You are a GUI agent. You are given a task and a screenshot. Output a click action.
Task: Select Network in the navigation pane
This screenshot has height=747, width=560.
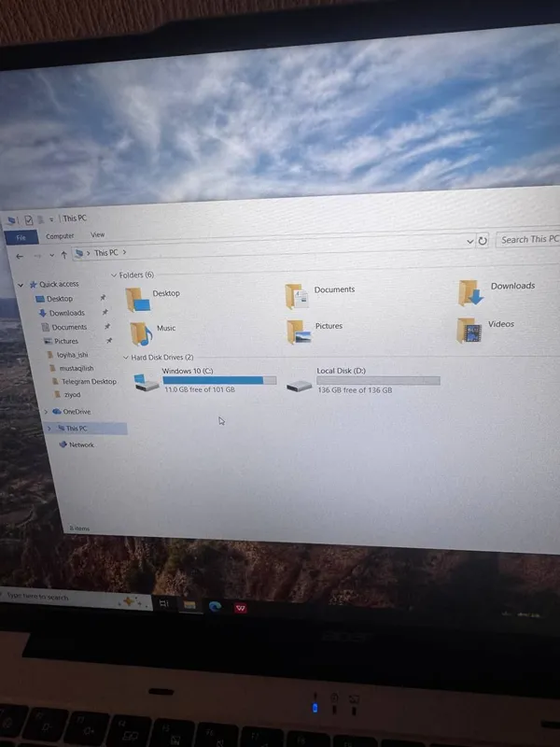(x=81, y=445)
